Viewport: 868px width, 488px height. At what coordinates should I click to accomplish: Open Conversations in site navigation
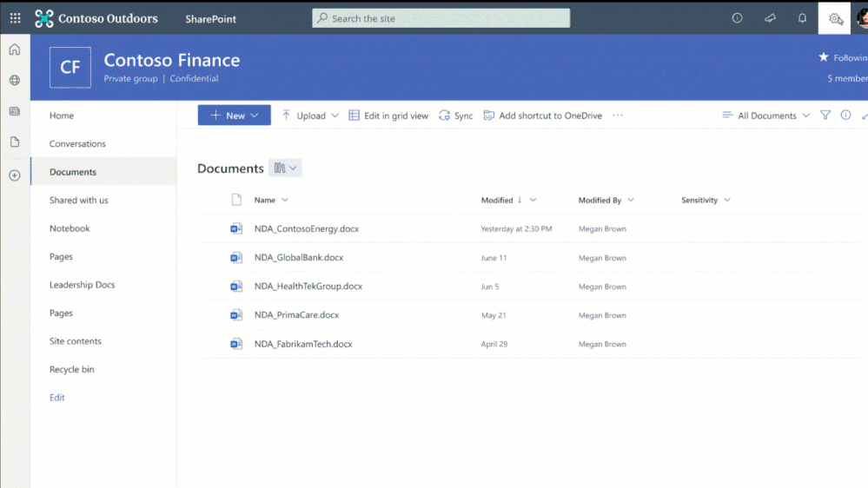tap(77, 143)
